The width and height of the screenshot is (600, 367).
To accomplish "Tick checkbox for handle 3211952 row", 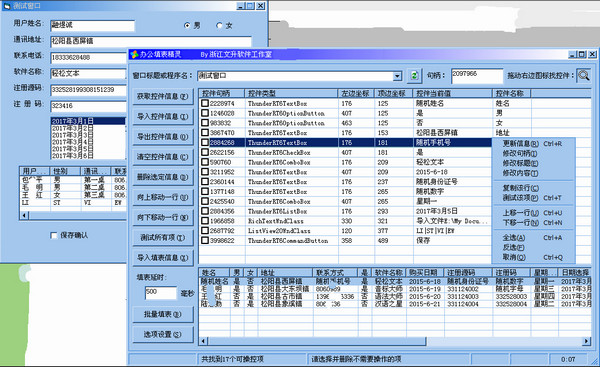I will tap(205, 172).
